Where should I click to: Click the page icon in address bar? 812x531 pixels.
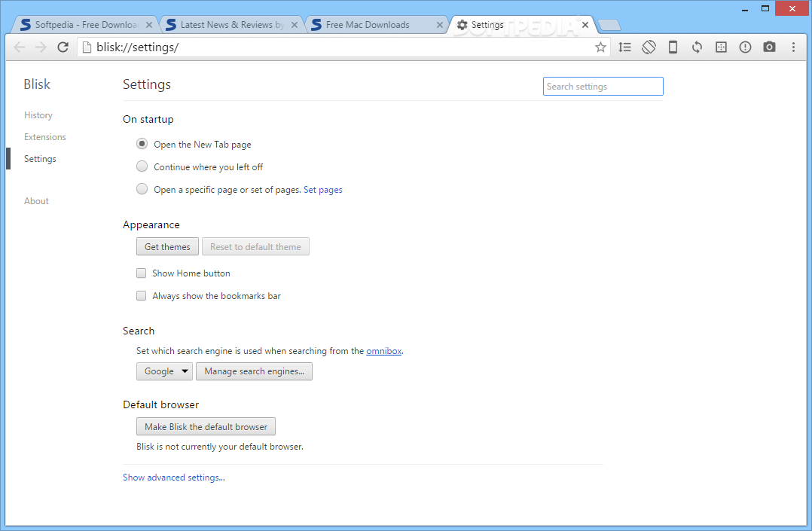tap(87, 47)
